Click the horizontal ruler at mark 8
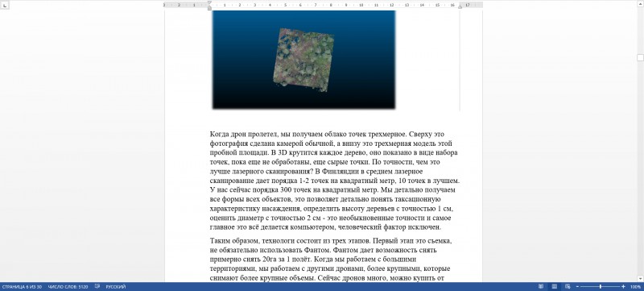Viewport: 644px width, 291px height. [331, 5]
